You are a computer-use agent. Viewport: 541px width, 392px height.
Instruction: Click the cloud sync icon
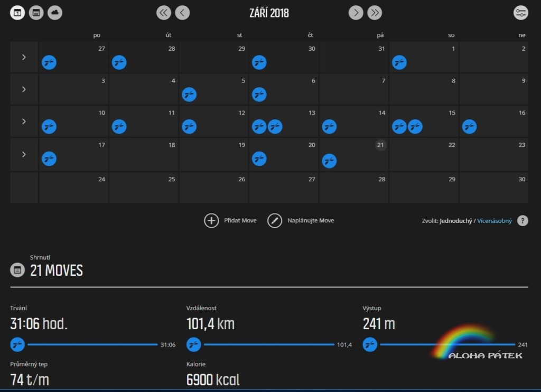[x=55, y=13]
